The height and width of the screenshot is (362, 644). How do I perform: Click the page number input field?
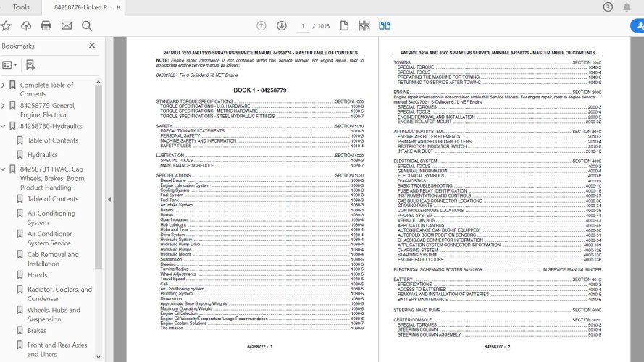coord(303,26)
